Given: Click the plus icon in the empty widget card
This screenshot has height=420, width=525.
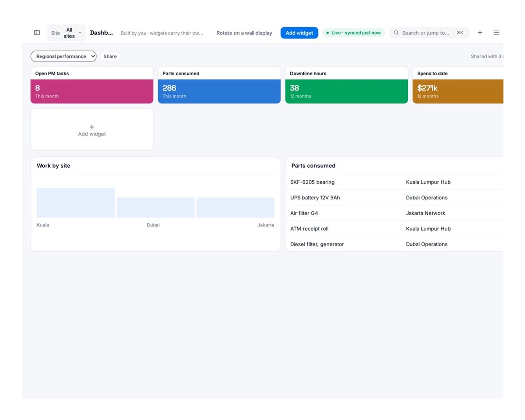Looking at the screenshot, I should pyautogui.click(x=92, y=127).
